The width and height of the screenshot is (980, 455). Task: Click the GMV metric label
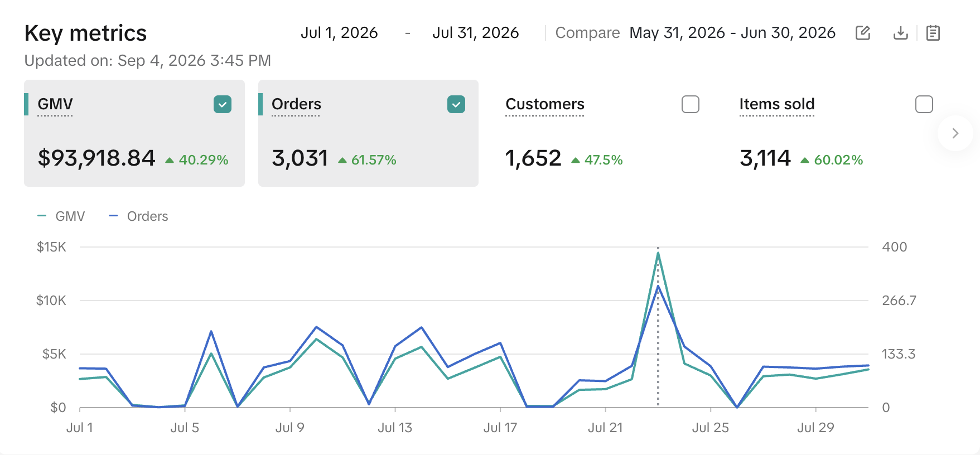tap(55, 104)
